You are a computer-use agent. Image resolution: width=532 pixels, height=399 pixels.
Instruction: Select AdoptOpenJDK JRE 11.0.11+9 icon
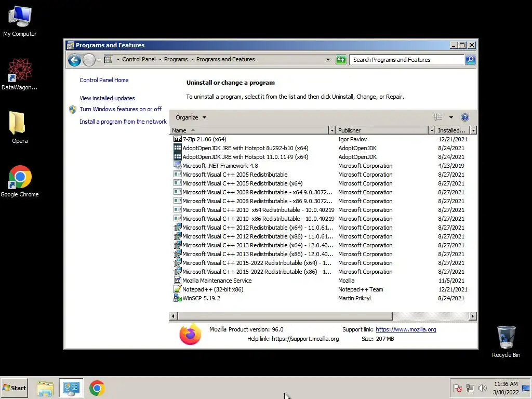click(x=178, y=156)
